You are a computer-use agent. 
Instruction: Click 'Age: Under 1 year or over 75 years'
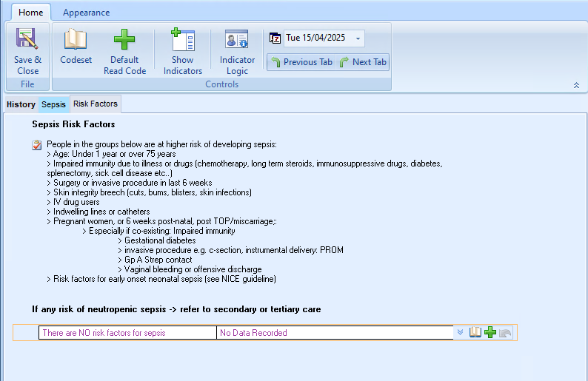[x=111, y=154]
